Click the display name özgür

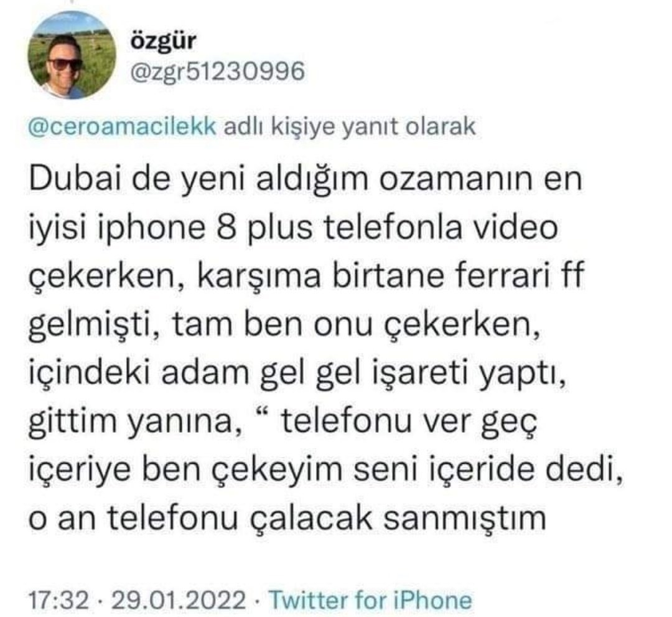click(x=163, y=42)
